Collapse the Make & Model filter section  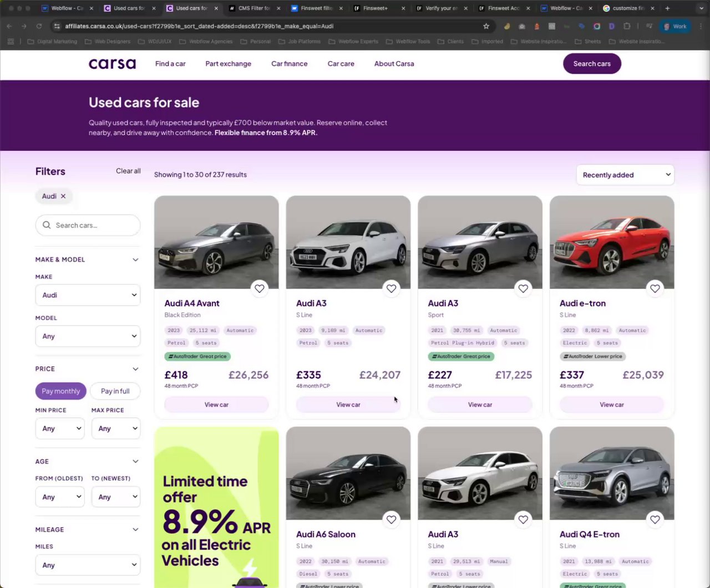[x=135, y=260]
